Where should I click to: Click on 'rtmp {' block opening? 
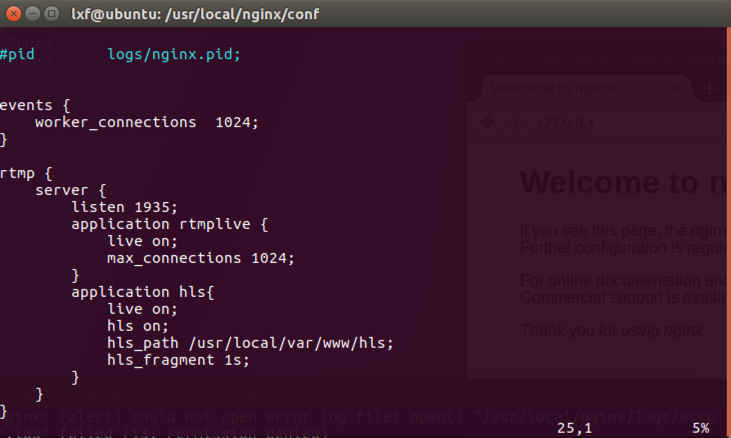(x=26, y=174)
